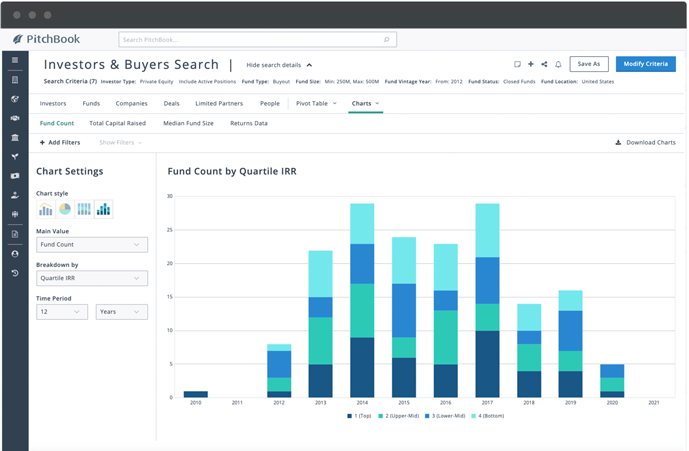Click the share icon in the header
Screen dimensions: 689x451
[x=544, y=64]
